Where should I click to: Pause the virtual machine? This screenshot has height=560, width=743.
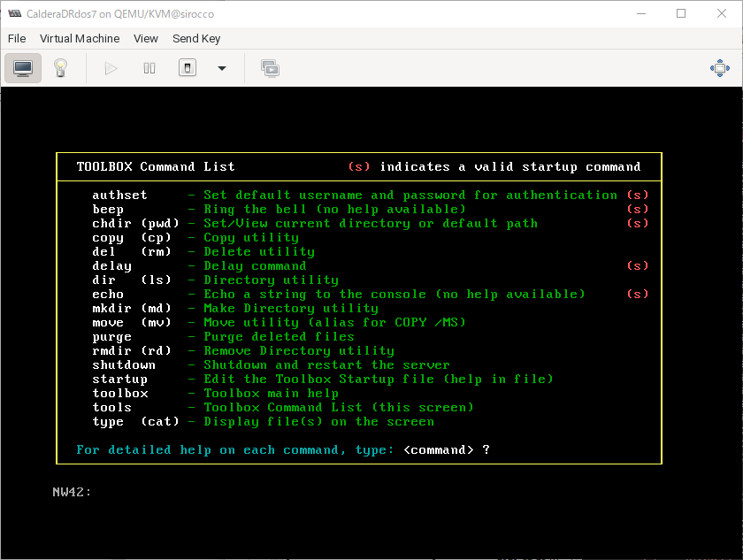[149, 69]
